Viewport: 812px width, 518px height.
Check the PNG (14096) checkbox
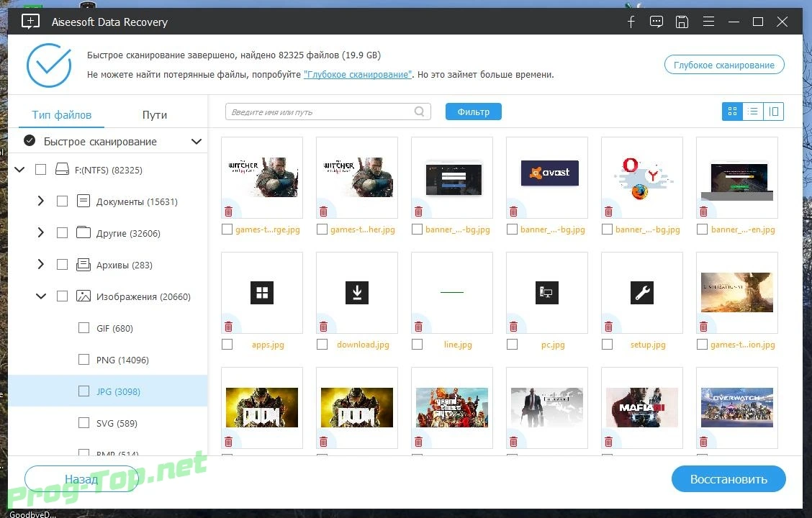pyautogui.click(x=84, y=359)
